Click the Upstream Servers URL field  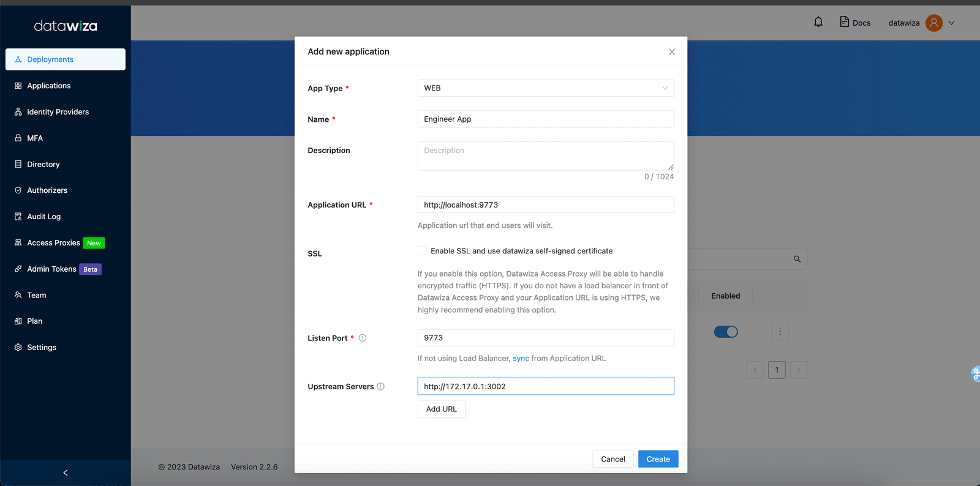click(546, 386)
